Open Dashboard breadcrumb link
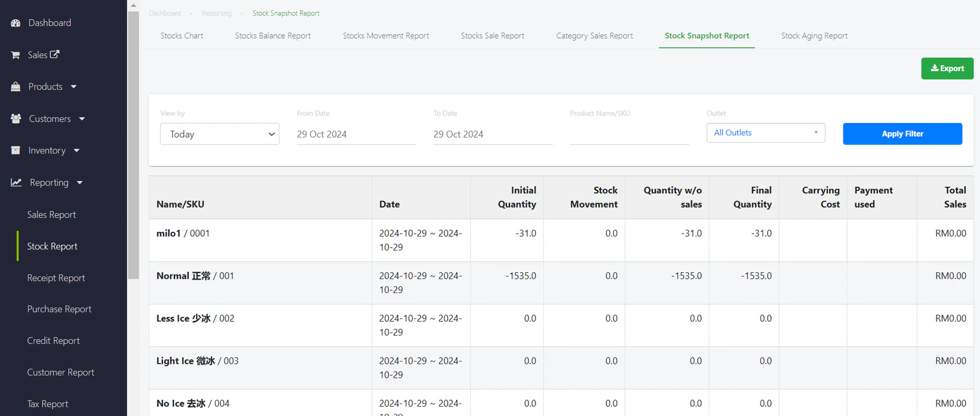This screenshot has height=416, width=980. [x=164, y=13]
